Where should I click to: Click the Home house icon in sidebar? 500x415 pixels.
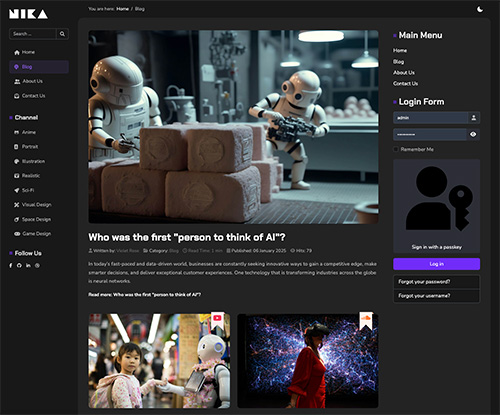[17, 52]
